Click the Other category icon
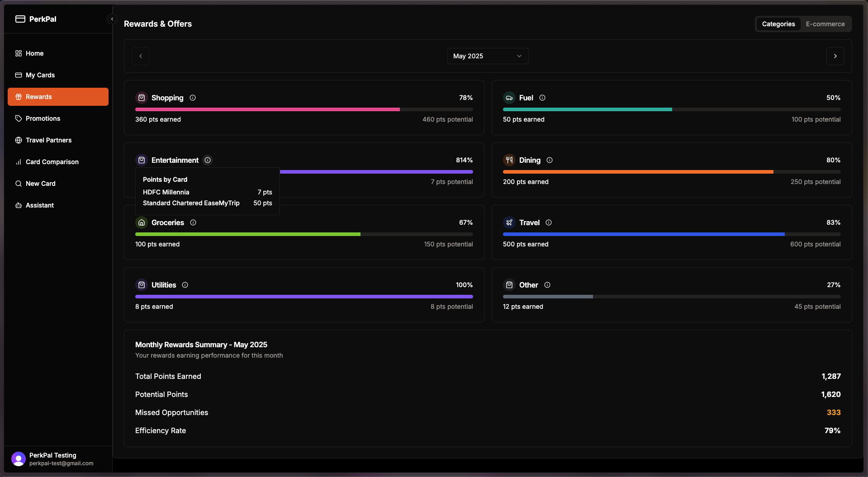The width and height of the screenshot is (868, 477). pyautogui.click(x=509, y=285)
